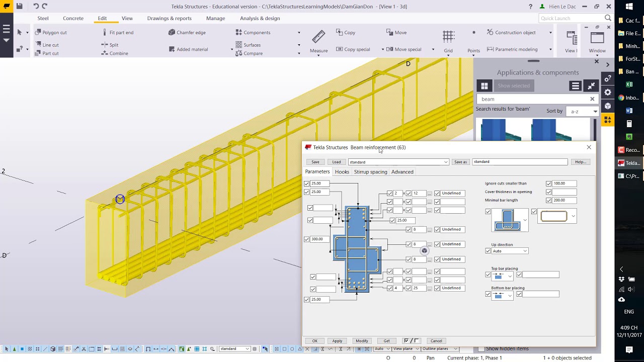Open the Points tool
The height and width of the screenshot is (362, 644).
[x=473, y=42]
